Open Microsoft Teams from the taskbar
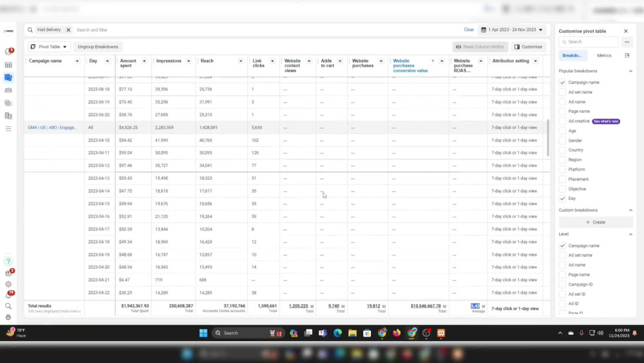 [x=323, y=333]
